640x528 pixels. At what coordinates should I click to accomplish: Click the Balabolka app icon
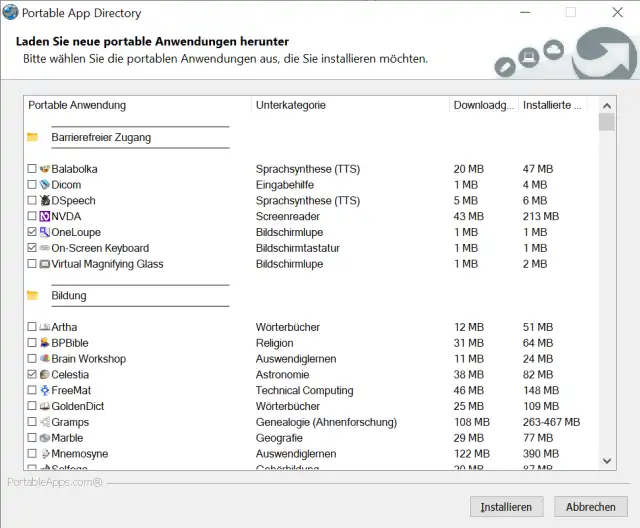click(x=44, y=169)
